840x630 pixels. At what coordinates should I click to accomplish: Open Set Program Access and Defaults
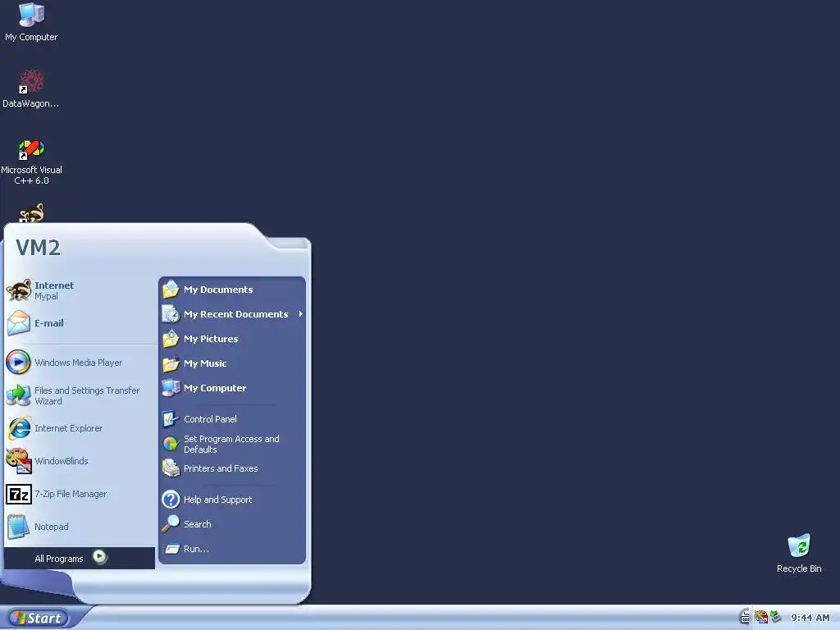(232, 444)
